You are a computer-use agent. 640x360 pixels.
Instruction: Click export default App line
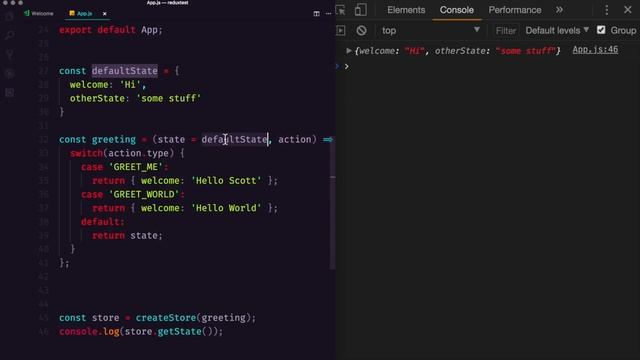tap(111, 30)
